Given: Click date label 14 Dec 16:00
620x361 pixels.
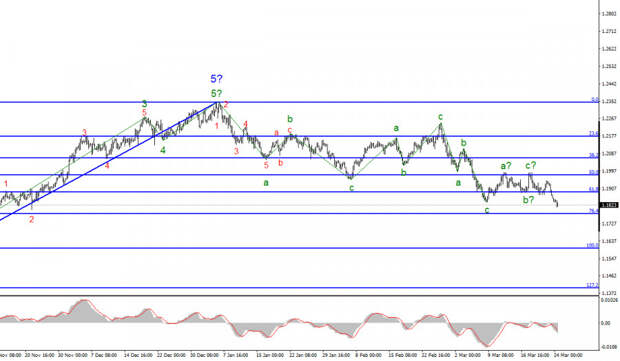Looking at the screenshot, I should coord(138,355).
